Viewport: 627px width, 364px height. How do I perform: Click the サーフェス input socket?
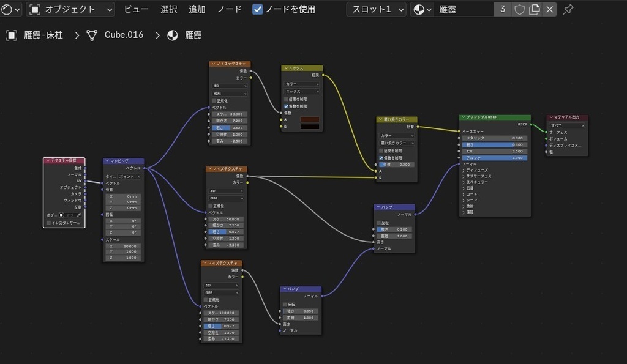546,132
